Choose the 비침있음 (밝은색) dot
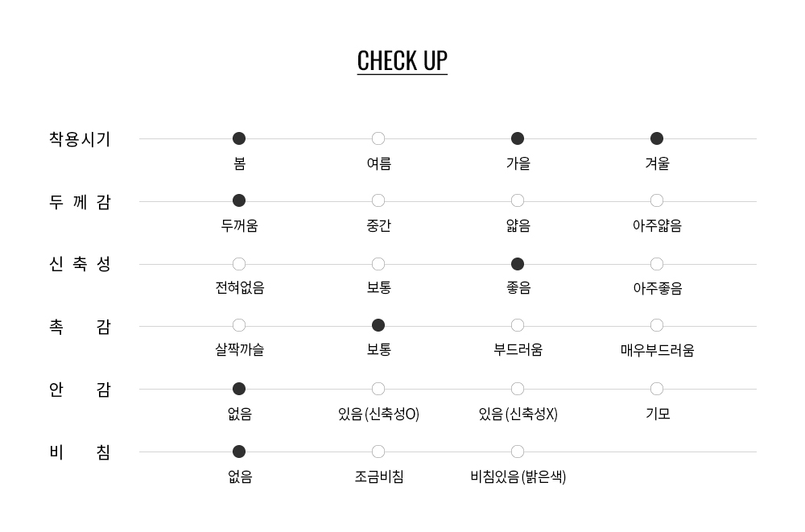Image resolution: width=805 pixels, height=532 pixels. coord(518,452)
